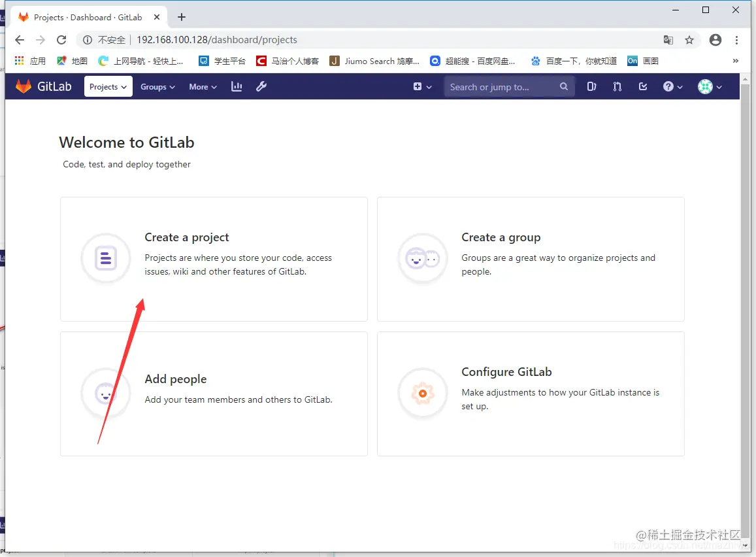Click the Create a project card
Image resolution: width=756 pixels, height=557 pixels.
pos(214,259)
